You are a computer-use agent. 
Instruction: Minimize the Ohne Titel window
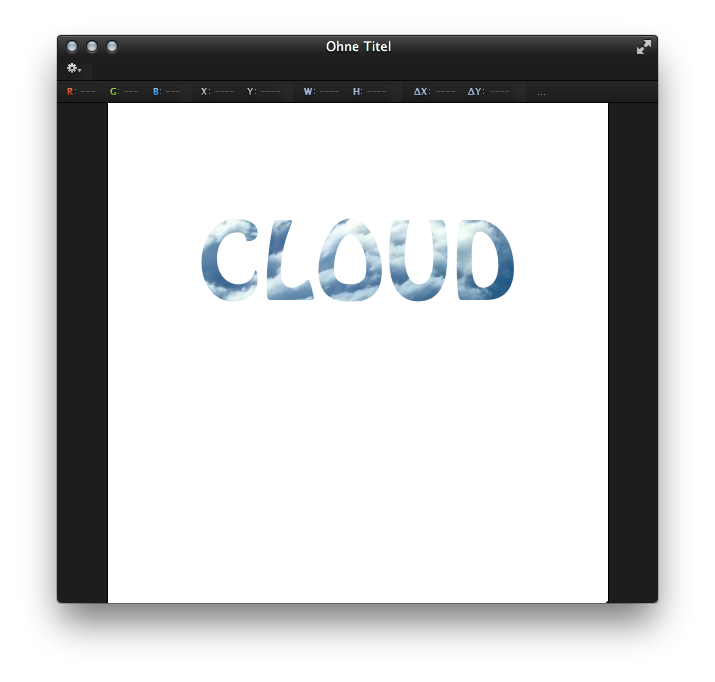pos(92,47)
